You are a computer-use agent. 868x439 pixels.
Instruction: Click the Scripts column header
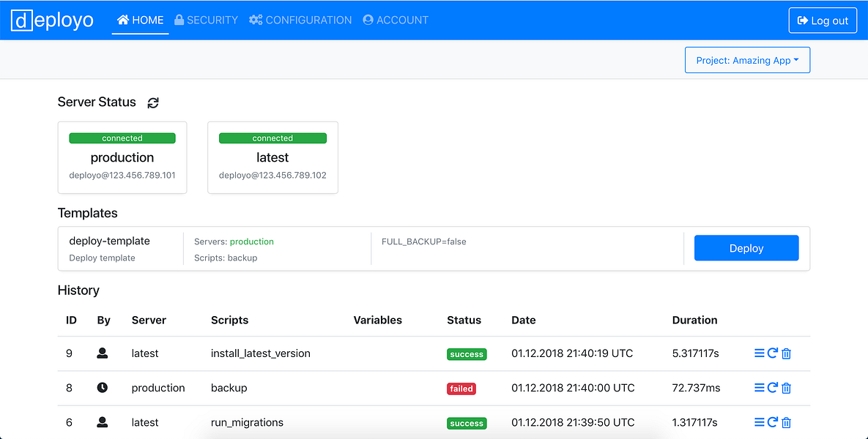click(x=230, y=320)
